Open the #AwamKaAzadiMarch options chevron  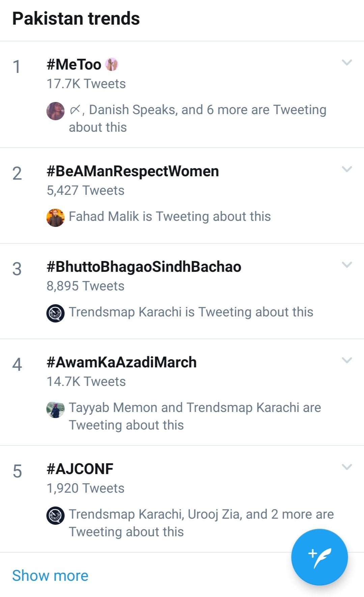click(x=347, y=360)
